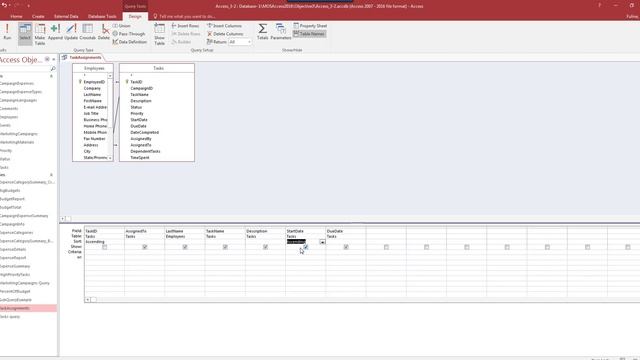
Task: Run the query with the Run icon
Action: pos(7,32)
